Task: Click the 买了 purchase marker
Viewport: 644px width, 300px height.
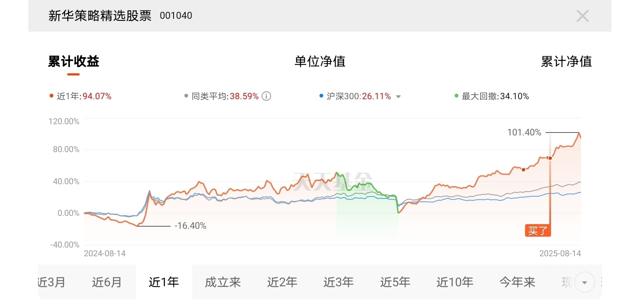Action: coord(538,231)
